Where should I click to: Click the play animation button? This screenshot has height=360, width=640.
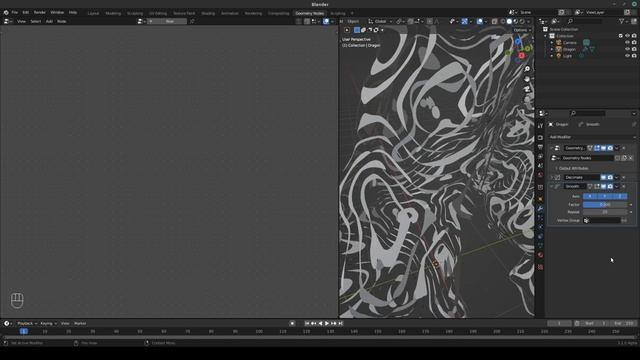click(x=327, y=323)
